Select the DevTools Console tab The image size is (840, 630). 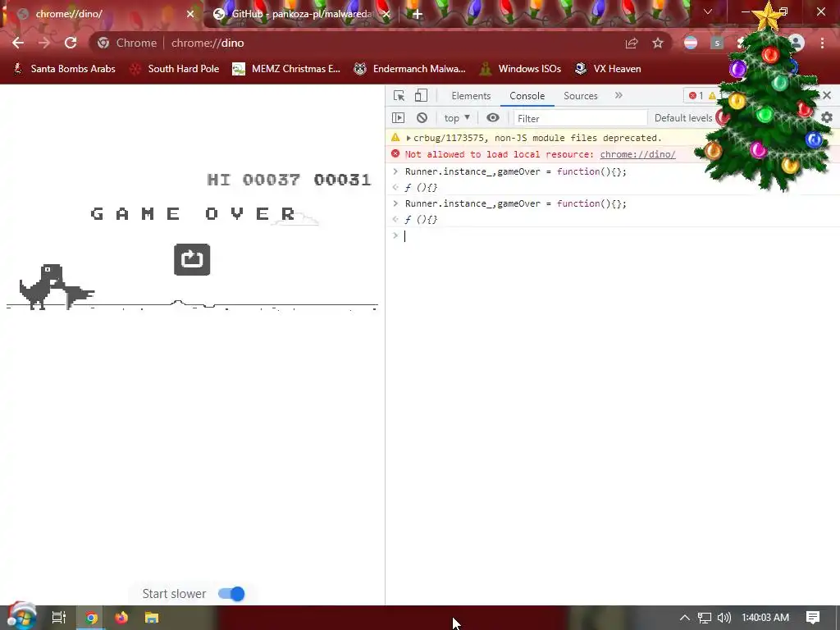point(527,95)
